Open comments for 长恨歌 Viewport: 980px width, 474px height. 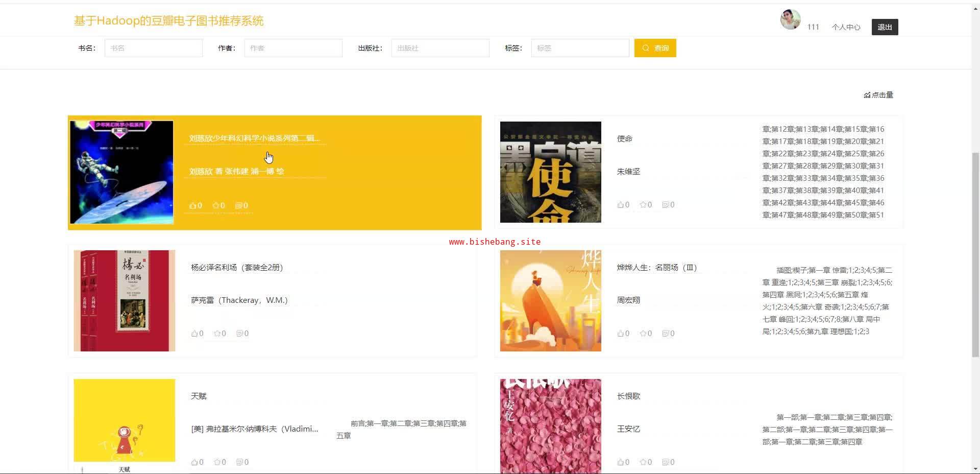point(668,462)
